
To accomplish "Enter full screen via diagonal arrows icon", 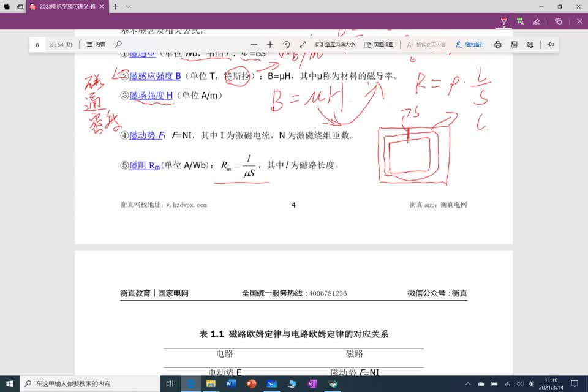I will 303,44.
